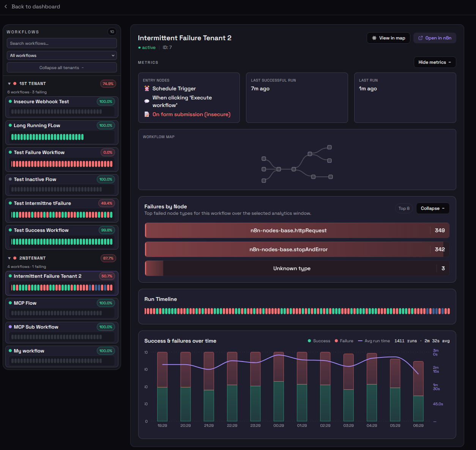This screenshot has width=476, height=450.
Task: Click Long Running FLow run history bars
Action: point(47,137)
